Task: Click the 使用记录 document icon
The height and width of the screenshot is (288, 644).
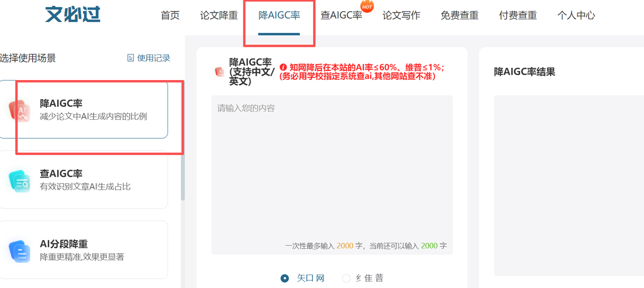Action: point(131,58)
